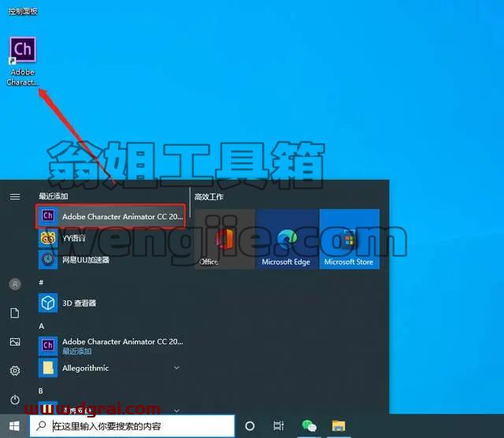Open File Explorer from the taskbar
The height and width of the screenshot is (438, 504).
[x=339, y=426]
